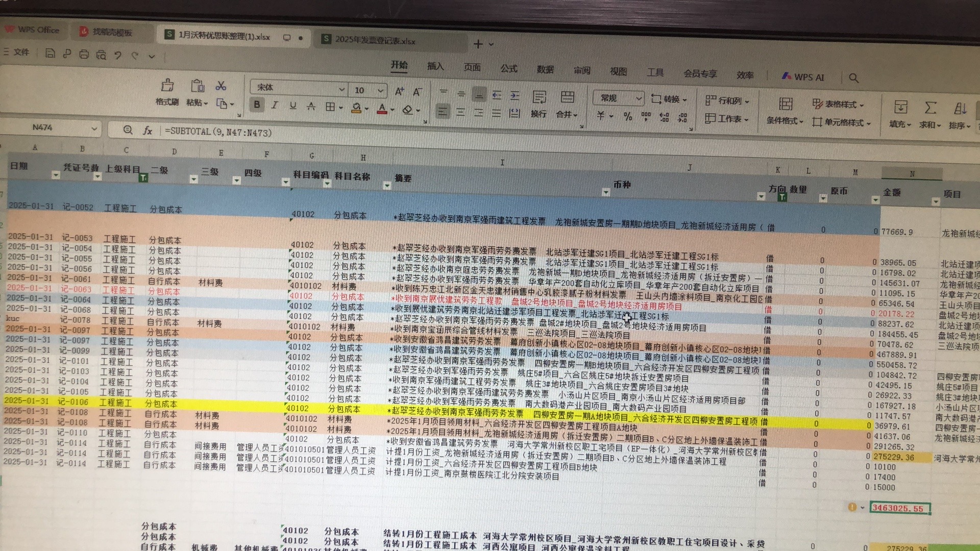Click the search magnifier icon beside WPS AI
The width and height of the screenshot is (980, 551).
(x=853, y=78)
